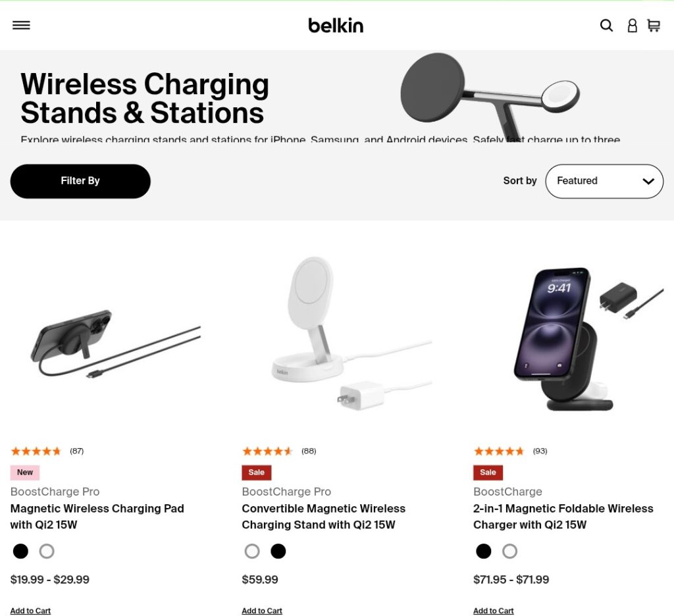
Task: Select black color for Convertible Charging Stand
Action: click(x=278, y=552)
